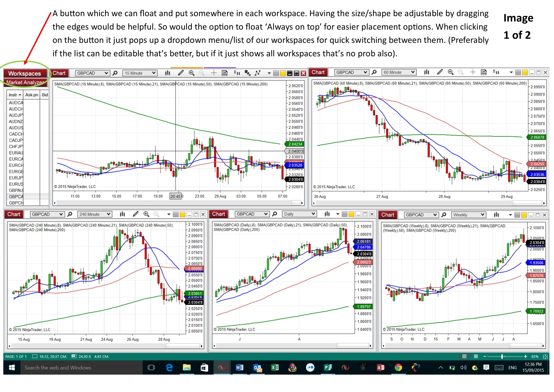Click gray link square in Daily chart

(345, 214)
